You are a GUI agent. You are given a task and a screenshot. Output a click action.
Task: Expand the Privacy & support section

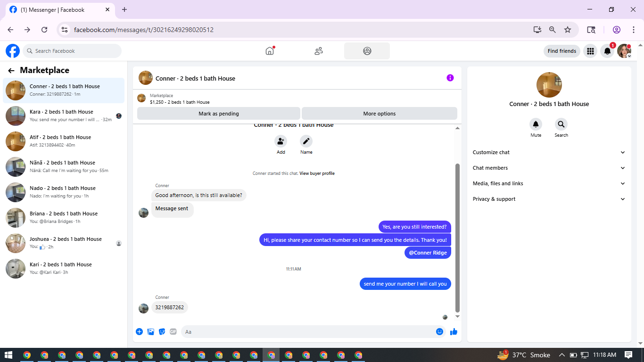click(x=549, y=199)
